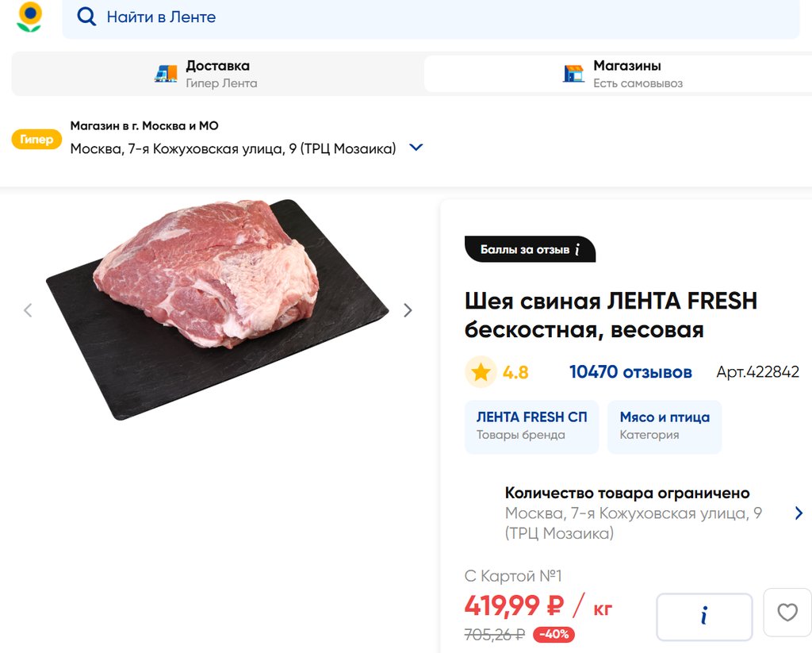Viewport: 812px width, 653px height.
Task: Click the search magnifier icon
Action: coord(86,17)
